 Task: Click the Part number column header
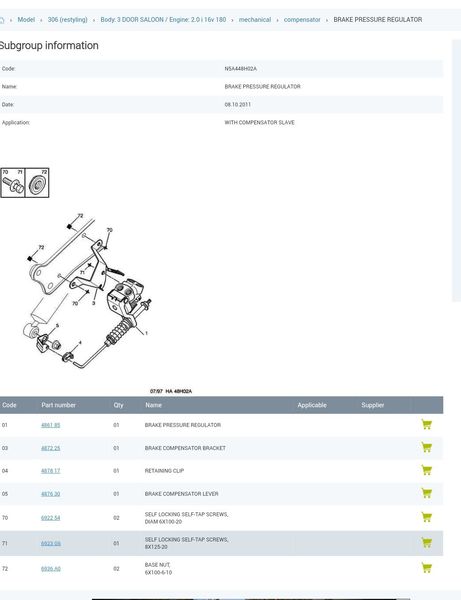(59, 405)
